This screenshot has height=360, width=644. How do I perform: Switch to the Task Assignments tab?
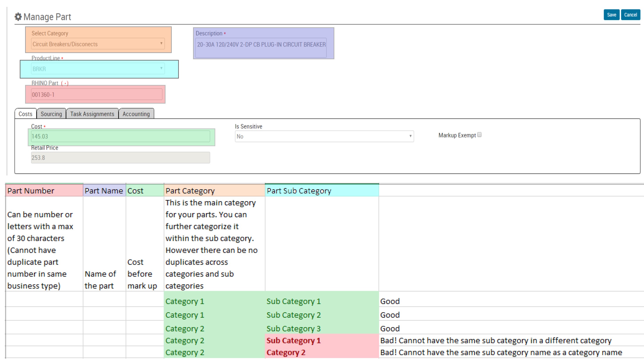(x=92, y=114)
